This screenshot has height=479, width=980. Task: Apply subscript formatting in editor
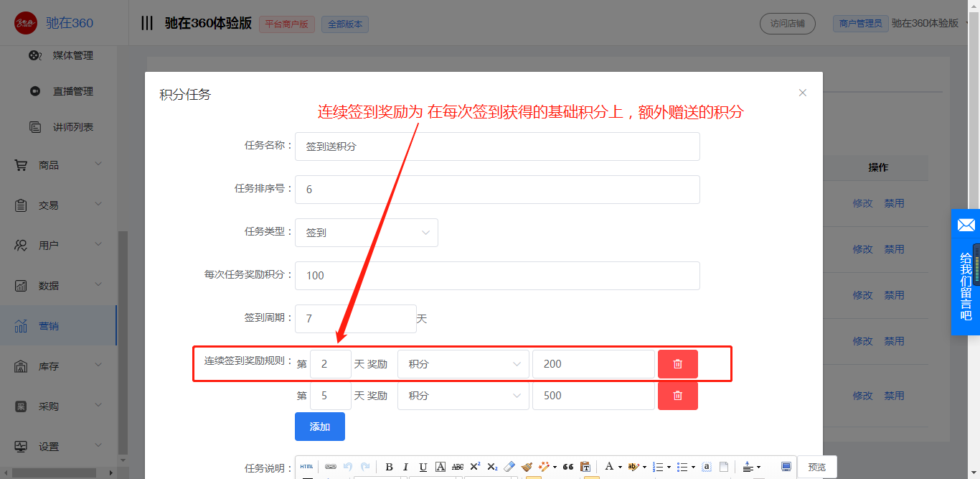click(x=492, y=467)
